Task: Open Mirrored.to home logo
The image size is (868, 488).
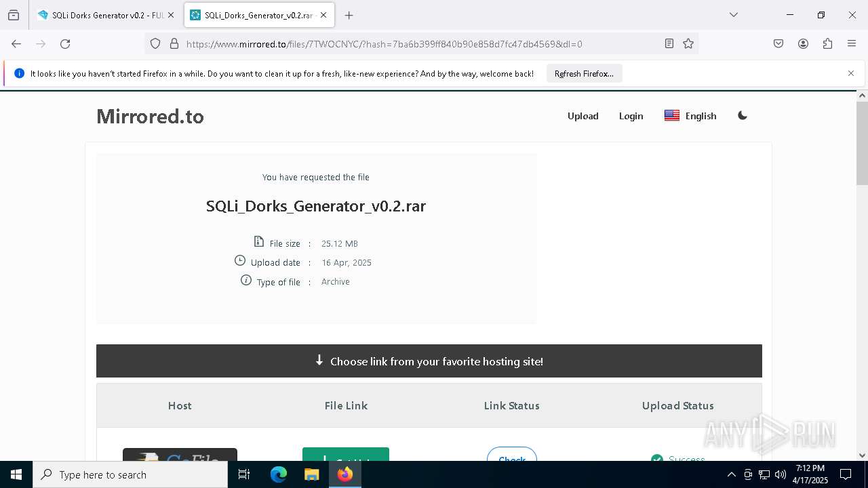Action: point(150,117)
